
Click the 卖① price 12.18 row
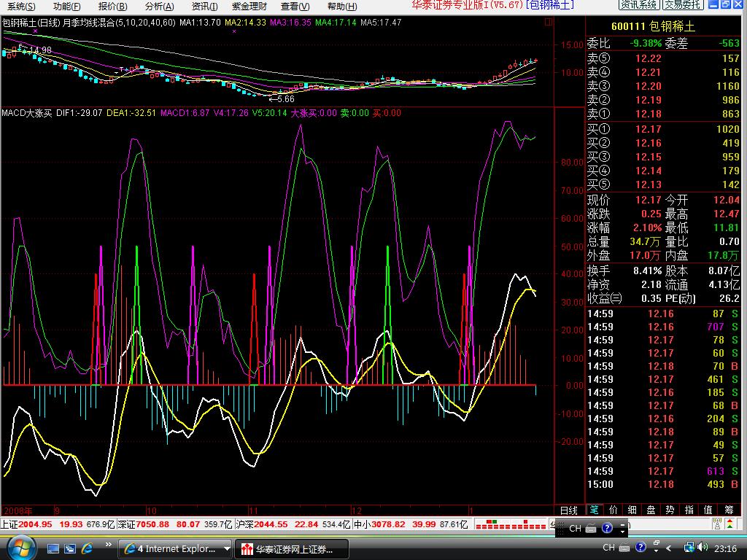(x=662, y=114)
